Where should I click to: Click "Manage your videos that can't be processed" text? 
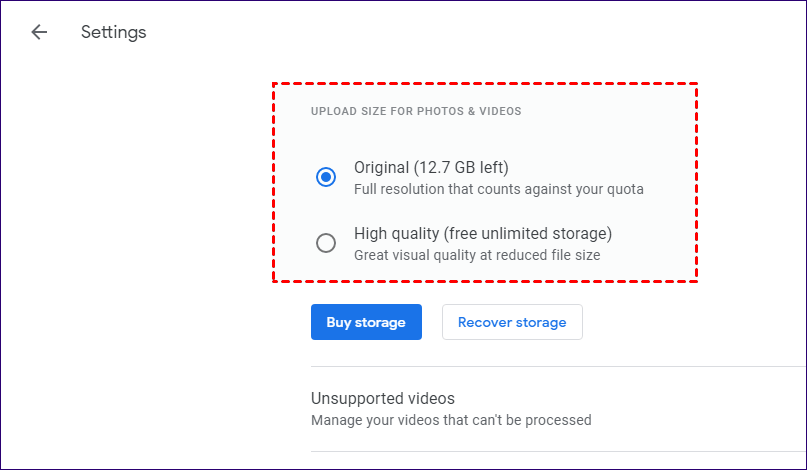click(450, 420)
